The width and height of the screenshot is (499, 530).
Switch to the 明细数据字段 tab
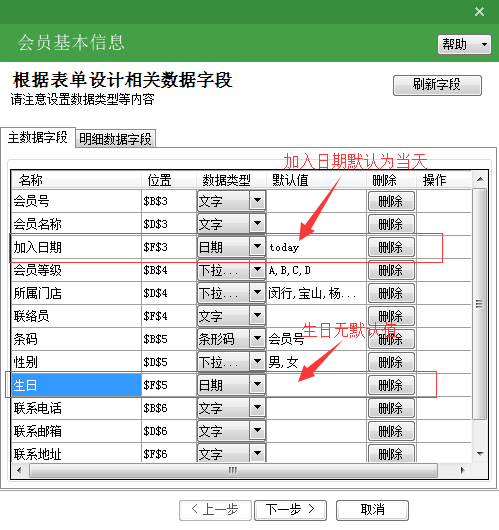coord(115,139)
